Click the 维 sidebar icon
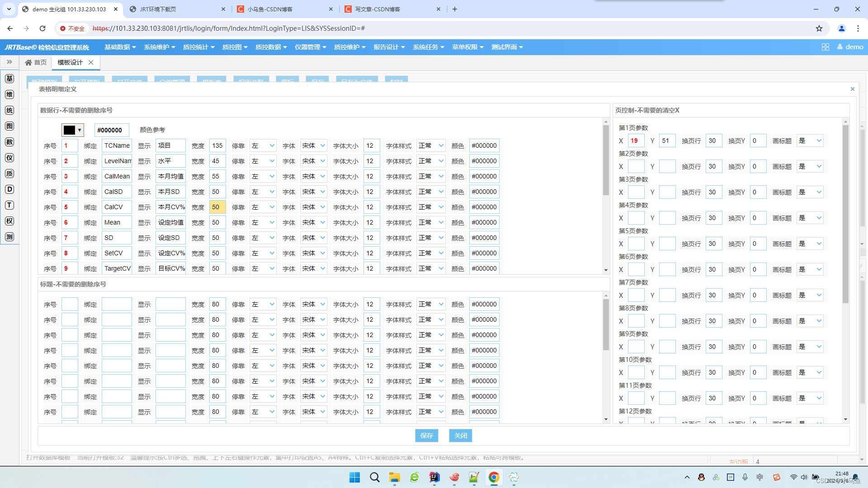The width and height of the screenshot is (868, 488). [9, 94]
